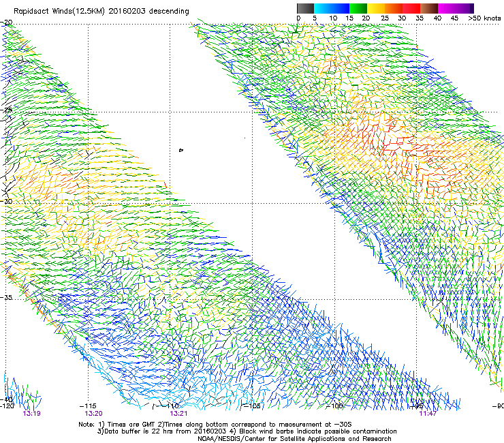Click the 'Data buffer is 22 hrs' note line
This screenshot has width=504, height=443.
point(247,431)
